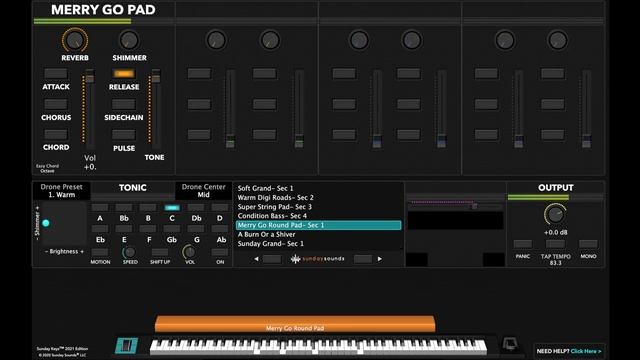This screenshot has width=640, height=360.
Task: Choose Condition Bass- Sec 4
Action: coord(318,216)
